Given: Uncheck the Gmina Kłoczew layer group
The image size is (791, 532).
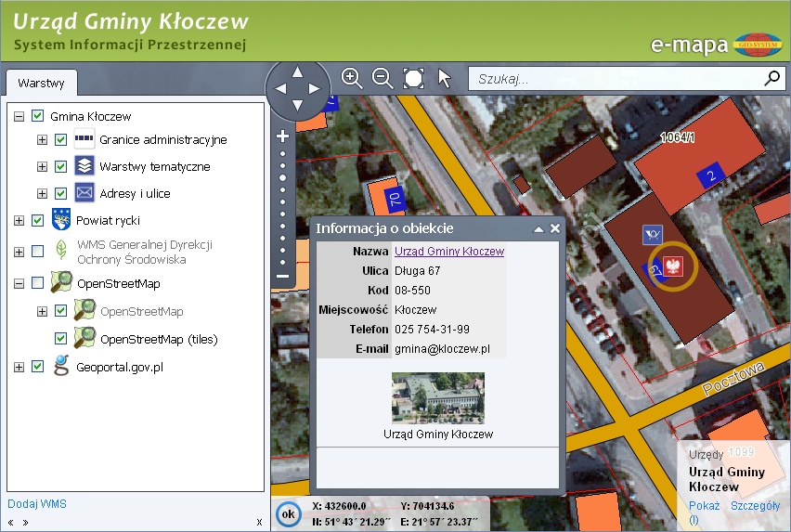Looking at the screenshot, I should click(37, 116).
